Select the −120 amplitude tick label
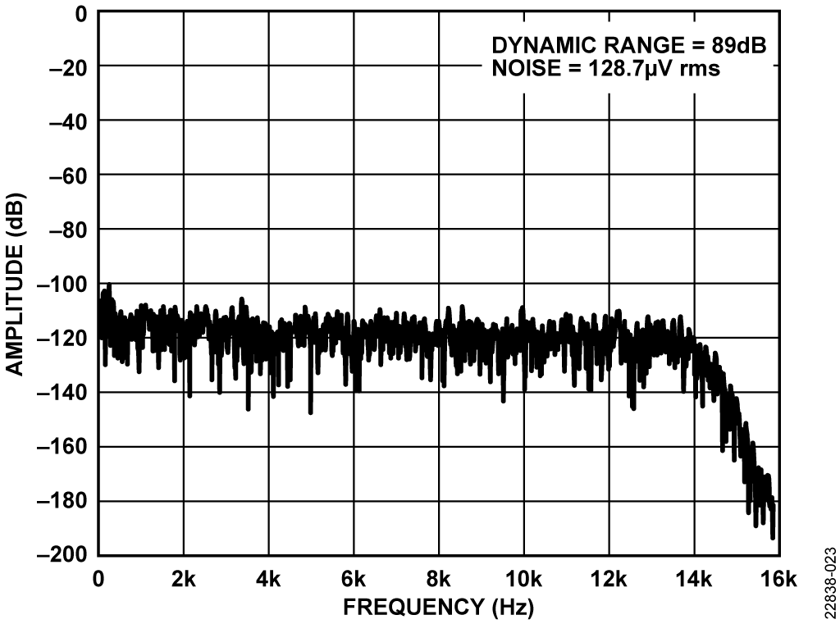Image resolution: width=840 pixels, height=624 pixels. pyautogui.click(x=58, y=338)
